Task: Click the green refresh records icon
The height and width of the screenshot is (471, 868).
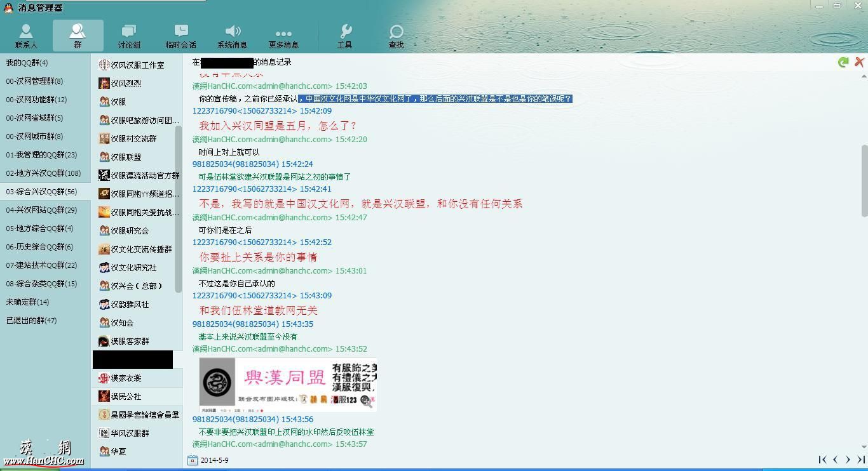Action: click(x=843, y=62)
